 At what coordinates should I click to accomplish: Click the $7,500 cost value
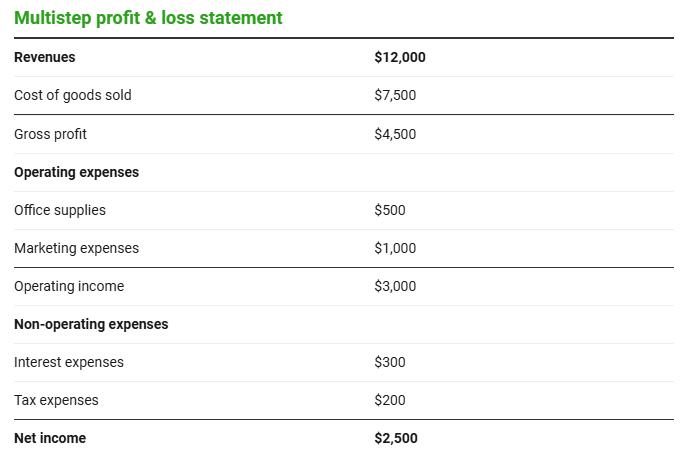coord(395,95)
